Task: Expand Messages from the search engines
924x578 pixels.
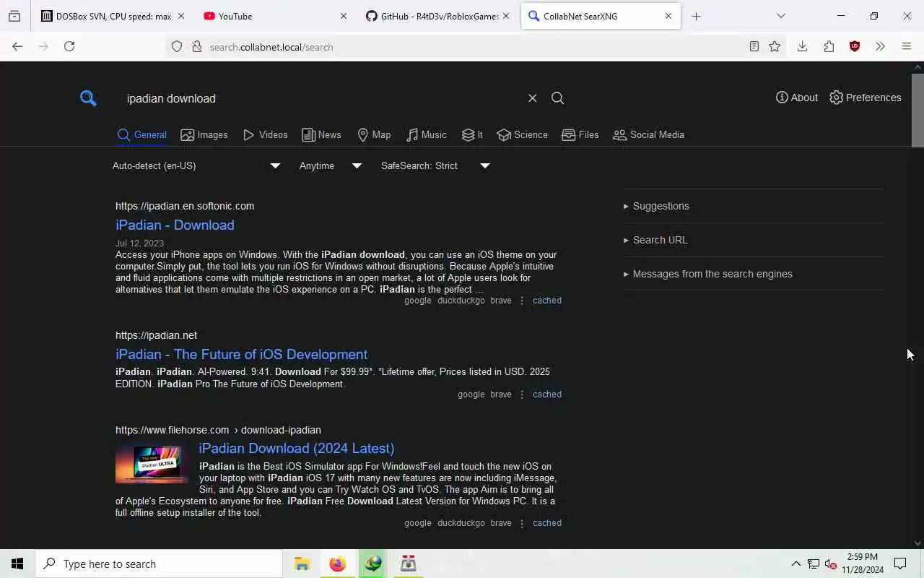Action: tap(753, 274)
